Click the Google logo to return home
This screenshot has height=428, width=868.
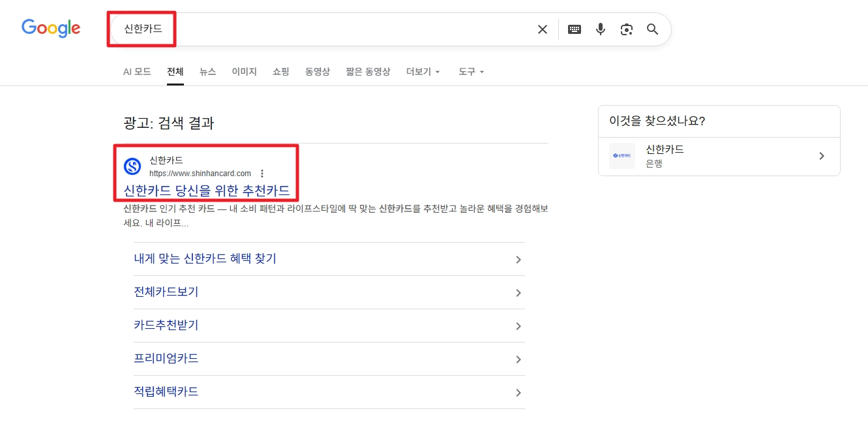tap(50, 28)
